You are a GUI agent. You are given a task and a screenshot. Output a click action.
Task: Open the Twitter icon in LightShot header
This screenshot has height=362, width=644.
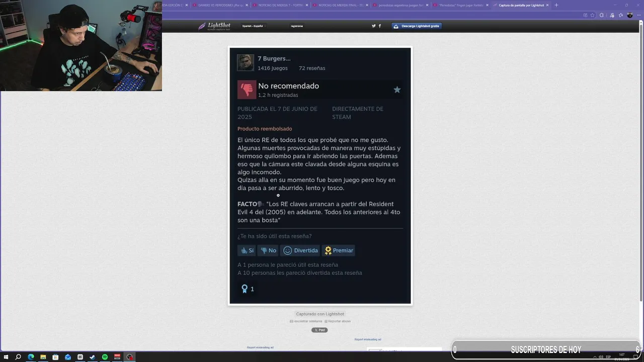click(x=373, y=26)
